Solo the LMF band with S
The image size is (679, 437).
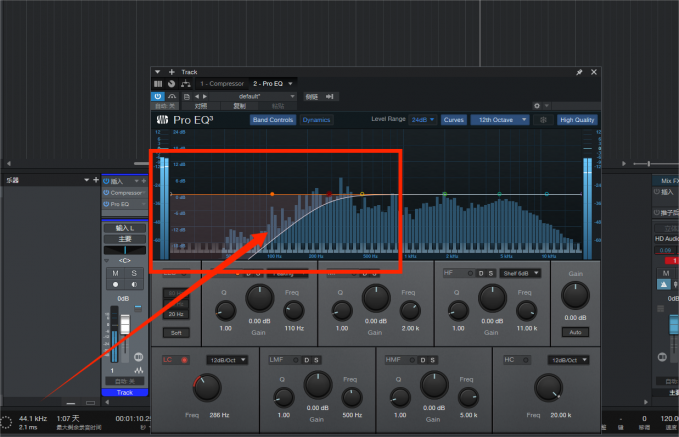click(x=316, y=360)
